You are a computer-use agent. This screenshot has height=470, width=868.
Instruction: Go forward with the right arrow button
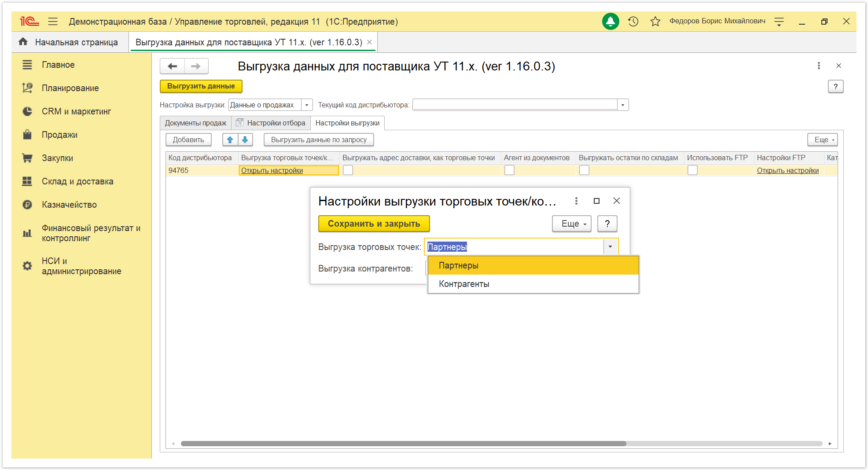coord(196,66)
